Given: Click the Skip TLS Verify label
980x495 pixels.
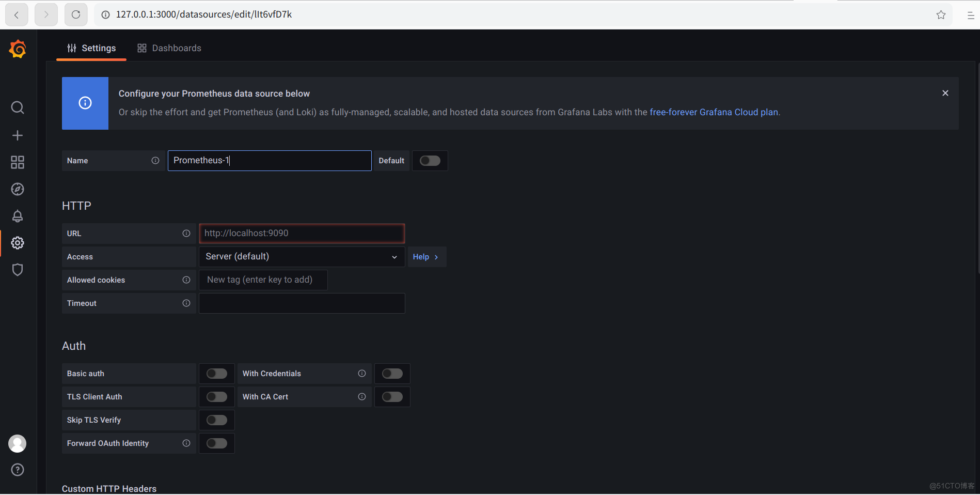Looking at the screenshot, I should pos(94,420).
